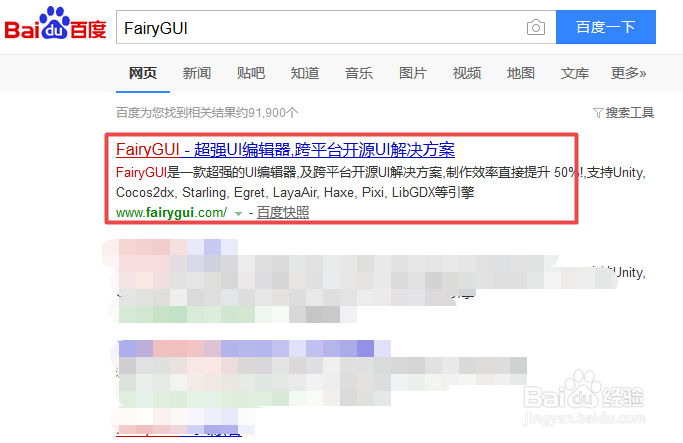Click the 百度一下 search button

point(606,27)
